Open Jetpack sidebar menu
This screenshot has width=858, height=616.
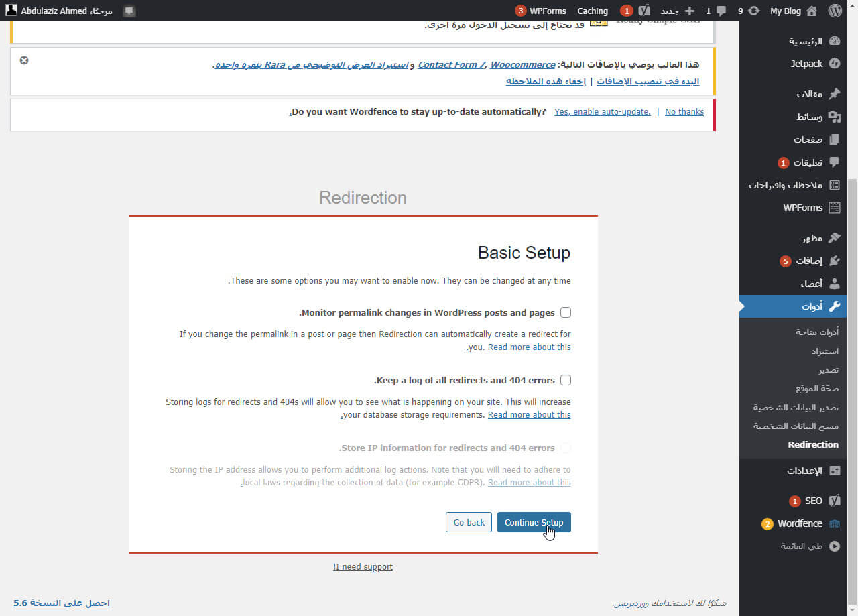[x=793, y=64]
